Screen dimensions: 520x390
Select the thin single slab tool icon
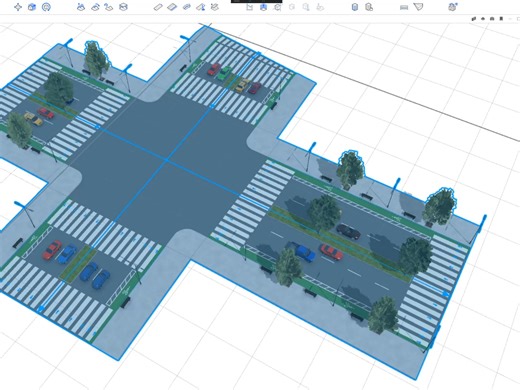click(158, 7)
